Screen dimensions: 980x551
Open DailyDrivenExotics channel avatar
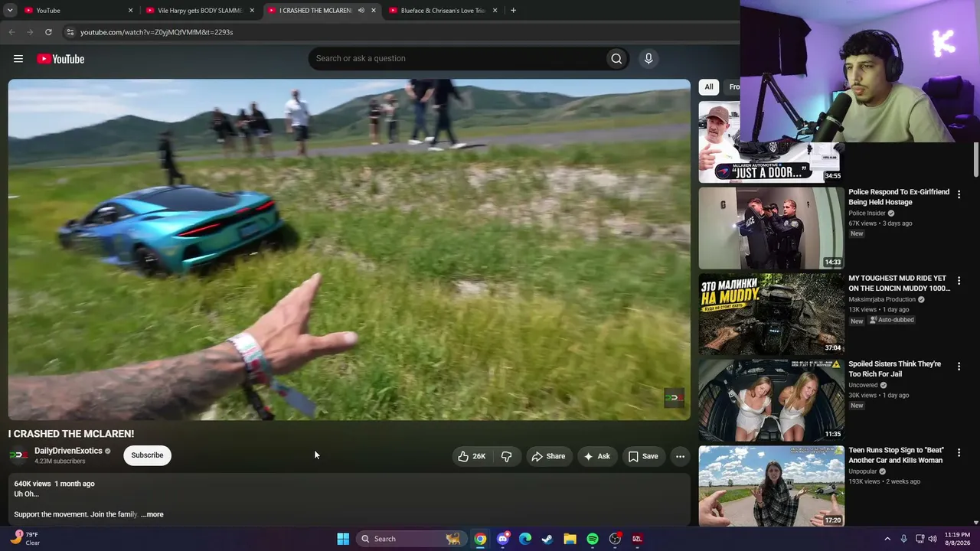[18, 455]
